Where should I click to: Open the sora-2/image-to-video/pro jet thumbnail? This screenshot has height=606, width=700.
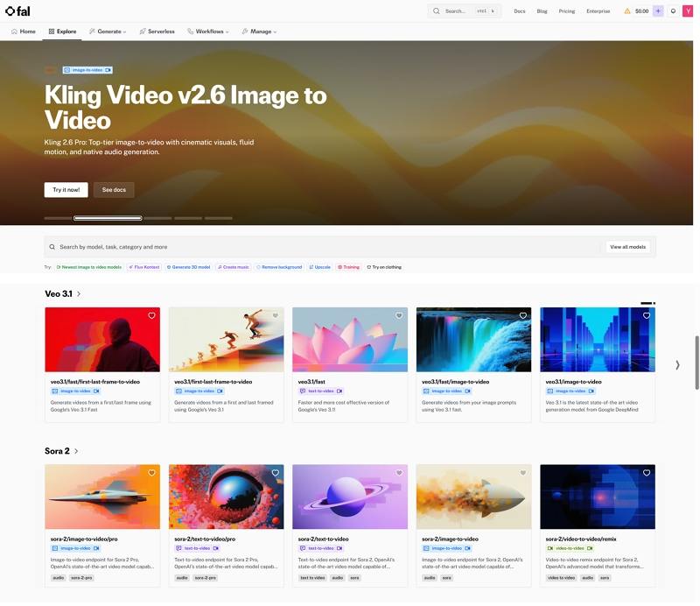[102, 497]
